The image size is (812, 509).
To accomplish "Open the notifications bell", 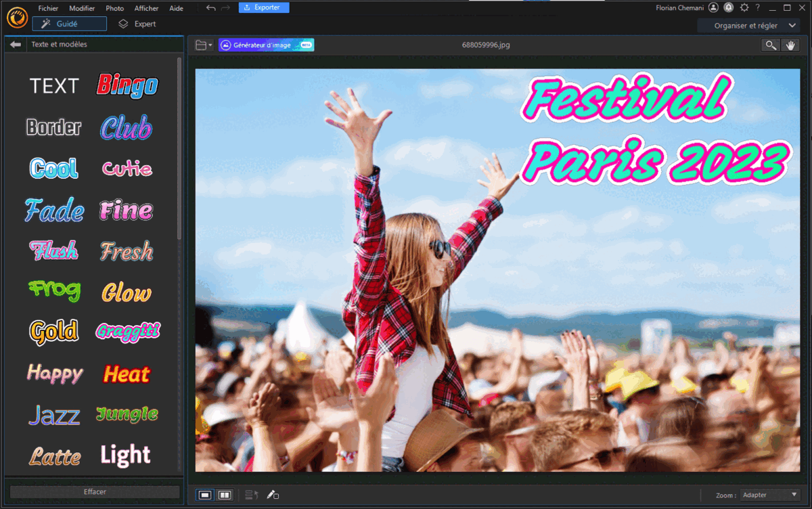I will pyautogui.click(x=729, y=7).
